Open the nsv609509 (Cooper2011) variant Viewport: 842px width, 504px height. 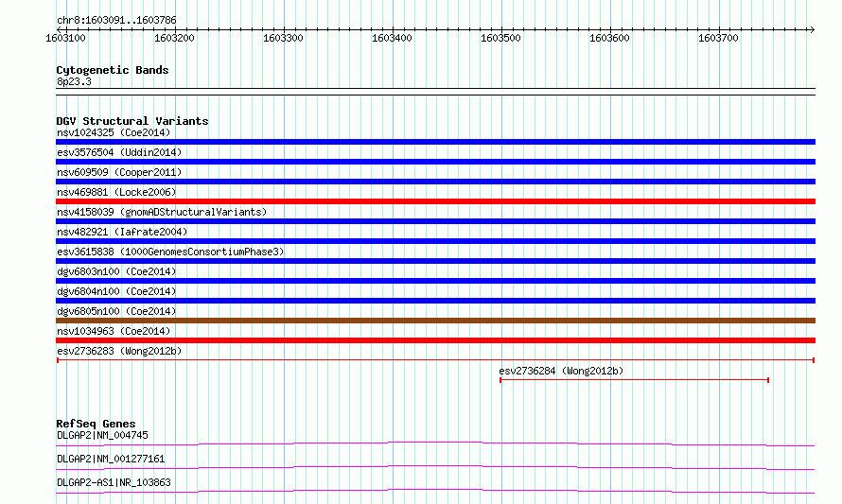[x=119, y=172]
